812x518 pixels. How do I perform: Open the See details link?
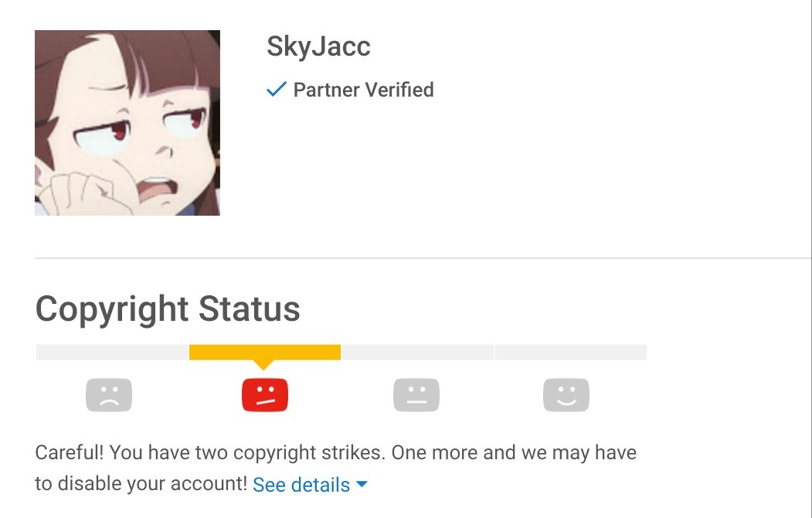[x=301, y=485]
